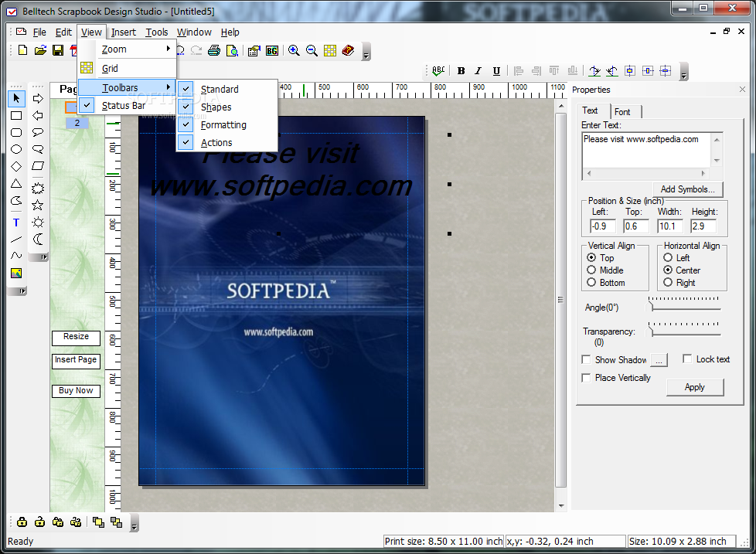The width and height of the screenshot is (756, 554).
Task: Select the Top vertical align radio
Action: click(591, 258)
